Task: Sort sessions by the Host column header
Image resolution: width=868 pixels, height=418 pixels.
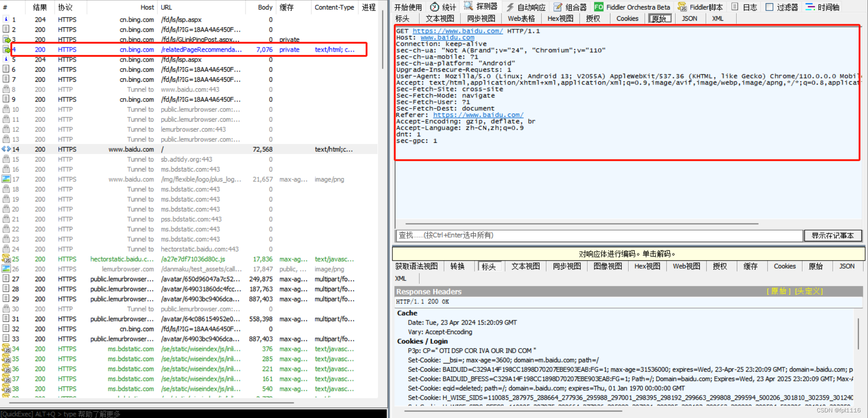Action: tap(122, 7)
